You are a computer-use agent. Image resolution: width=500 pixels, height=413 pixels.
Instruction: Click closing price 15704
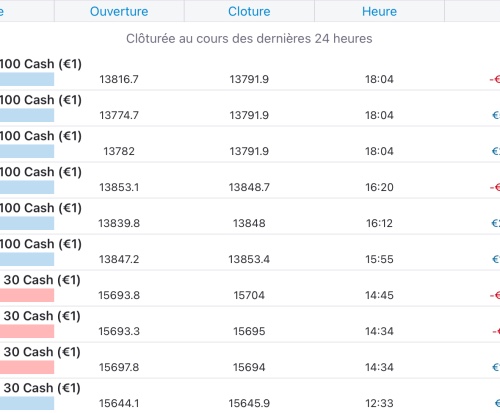249,295
